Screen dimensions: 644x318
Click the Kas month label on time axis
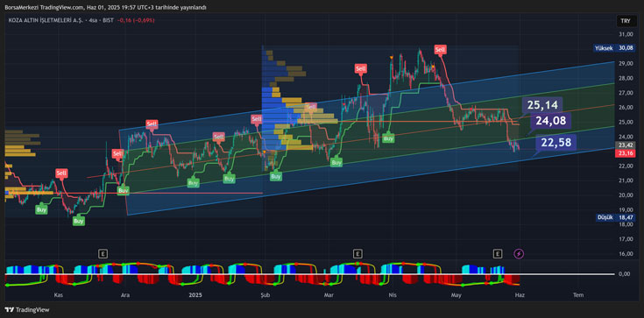pyautogui.click(x=59, y=294)
